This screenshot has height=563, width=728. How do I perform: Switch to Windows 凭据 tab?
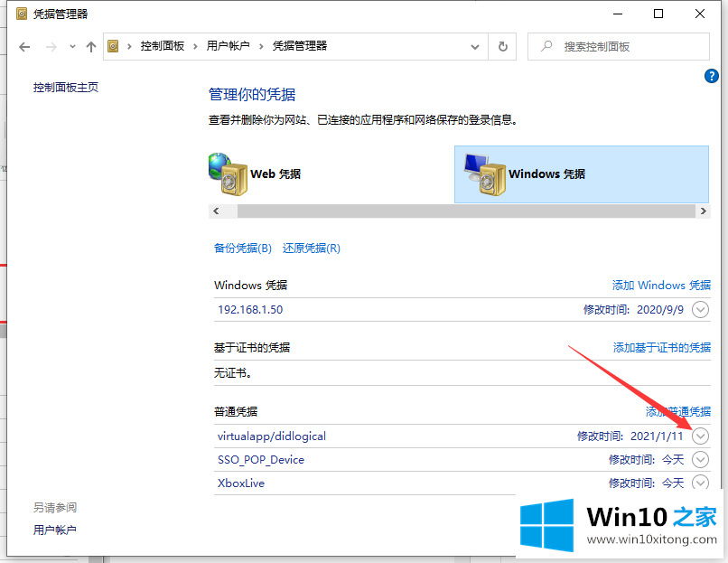582,174
